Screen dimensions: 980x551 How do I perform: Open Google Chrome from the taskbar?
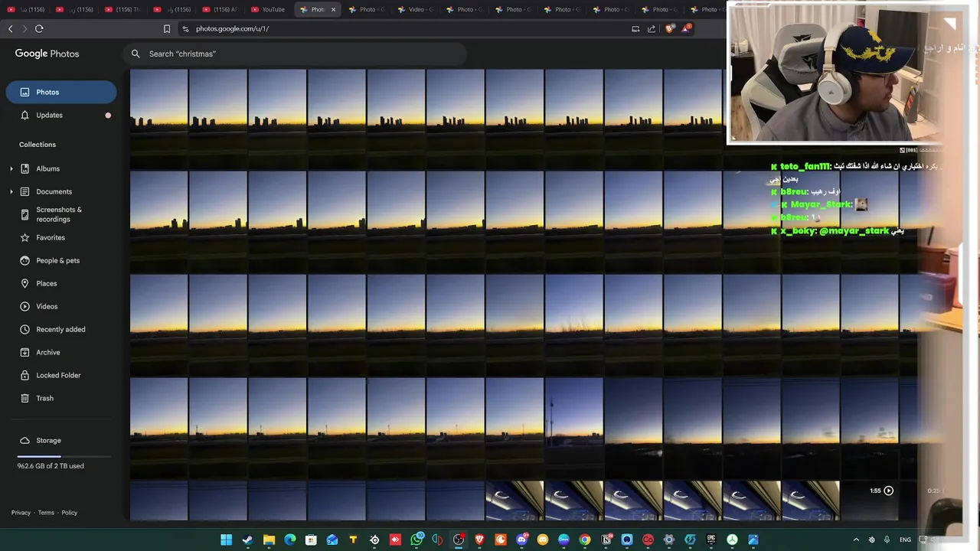click(585, 540)
